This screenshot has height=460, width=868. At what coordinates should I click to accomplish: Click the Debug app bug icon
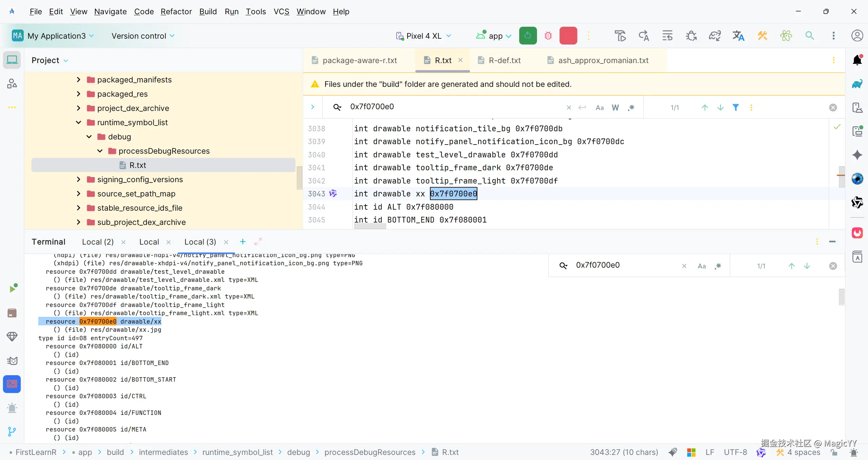(548, 36)
